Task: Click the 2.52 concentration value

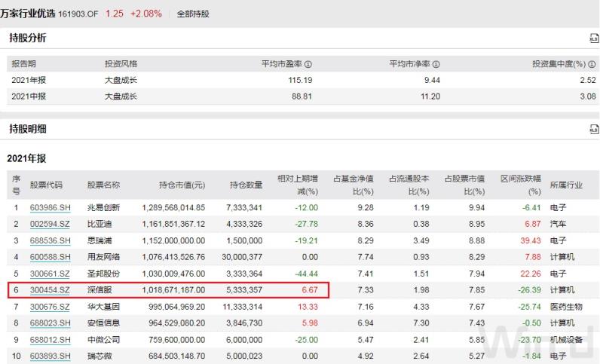Action: (588, 81)
